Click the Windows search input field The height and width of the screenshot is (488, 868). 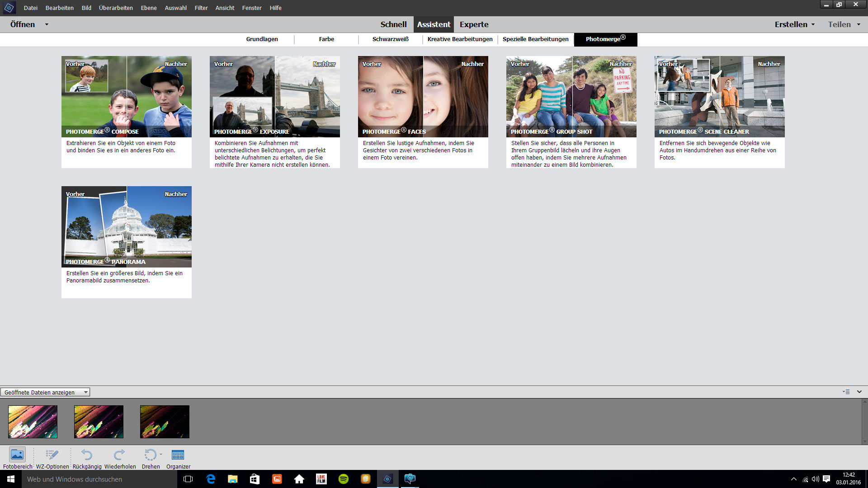pyautogui.click(x=99, y=479)
